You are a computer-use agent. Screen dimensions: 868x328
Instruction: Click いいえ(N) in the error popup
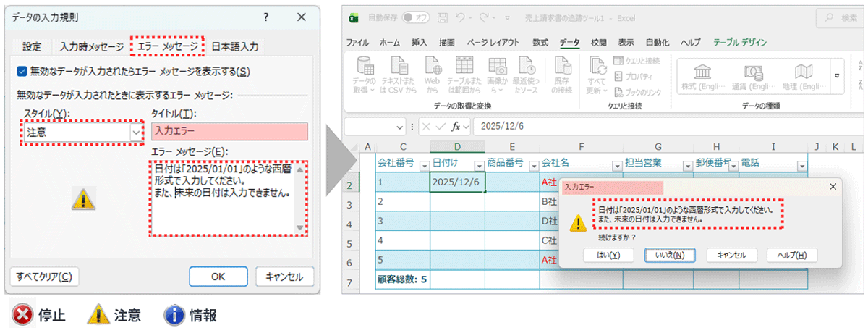(670, 255)
